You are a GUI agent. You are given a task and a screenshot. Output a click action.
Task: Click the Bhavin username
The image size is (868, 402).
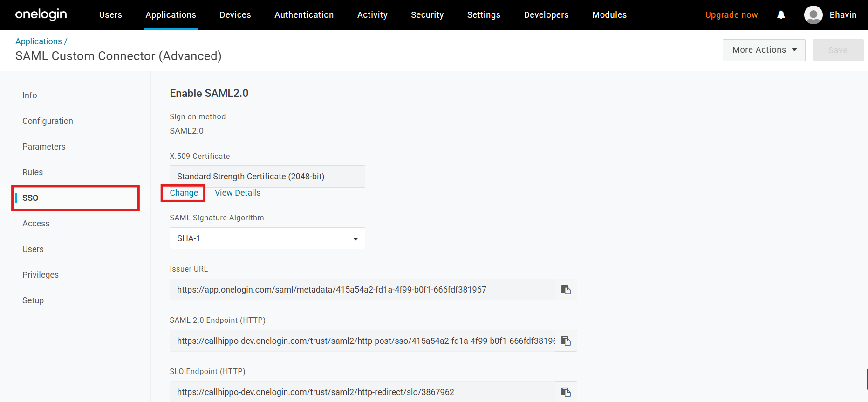click(x=843, y=15)
